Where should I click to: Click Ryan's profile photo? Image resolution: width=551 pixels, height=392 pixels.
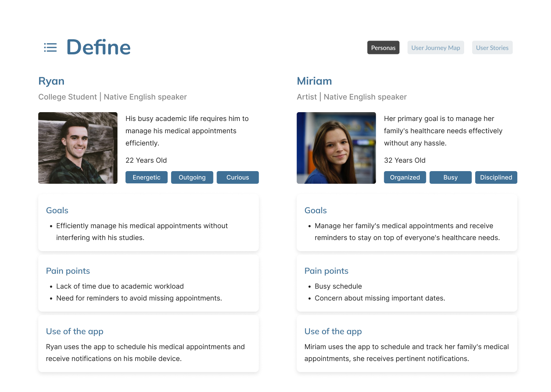pos(78,148)
